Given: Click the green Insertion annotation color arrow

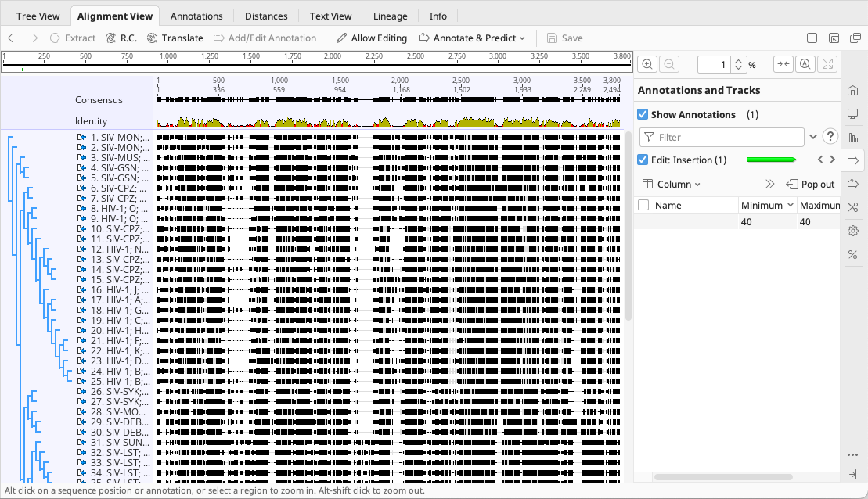Looking at the screenshot, I should click(x=770, y=160).
